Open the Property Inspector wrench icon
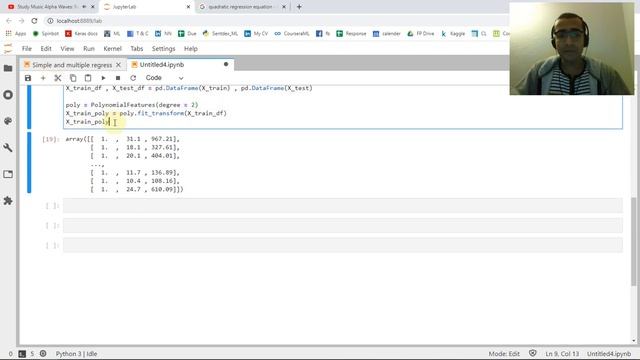This screenshot has width=640, height=360. pyautogui.click(x=8, y=148)
